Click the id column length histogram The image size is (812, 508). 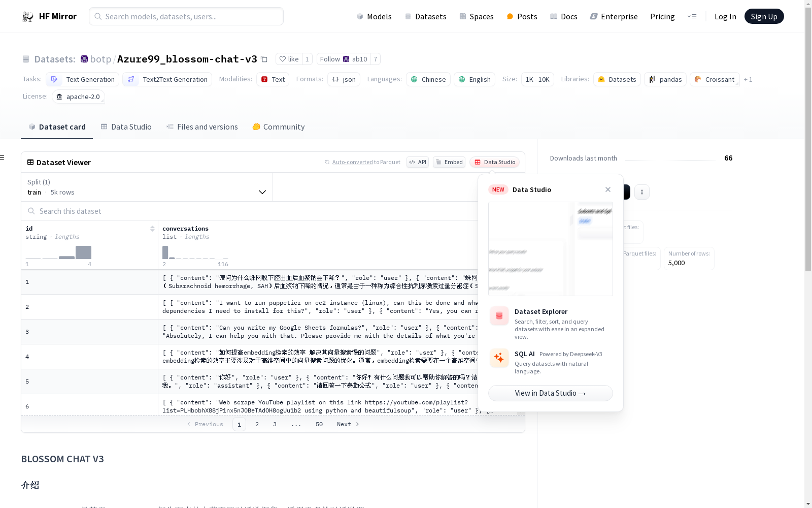pos(59,252)
